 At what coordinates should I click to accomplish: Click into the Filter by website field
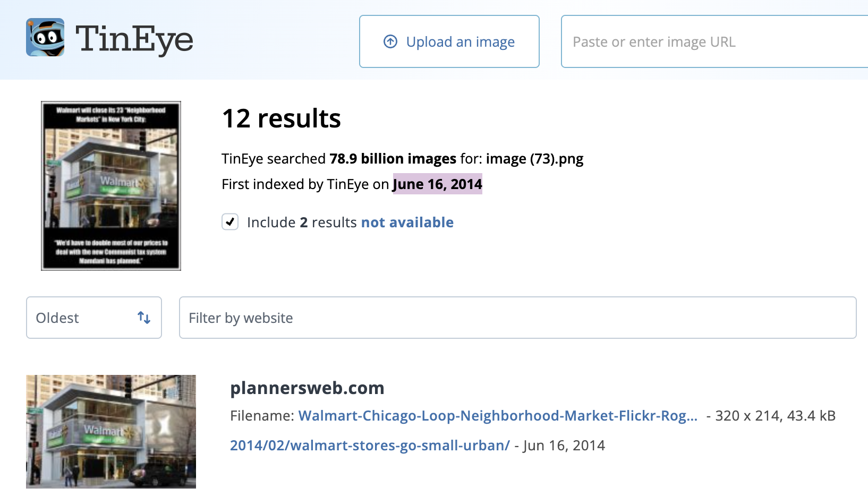(517, 318)
